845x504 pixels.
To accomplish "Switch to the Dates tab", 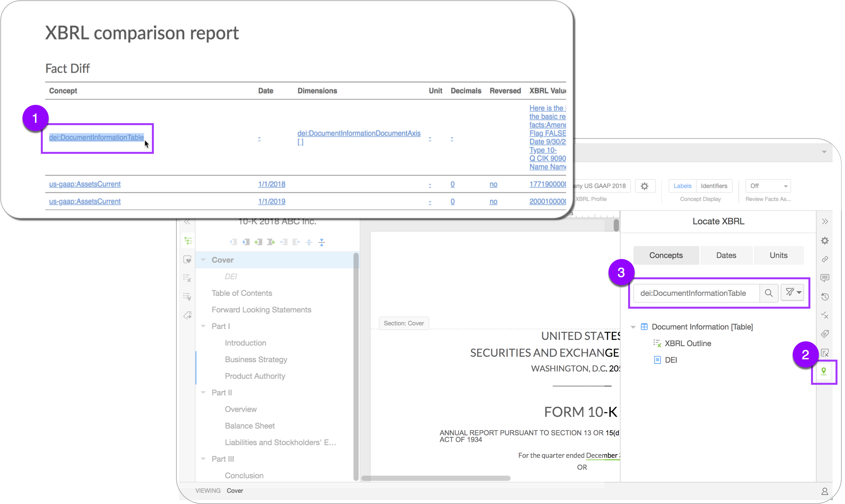I will tap(726, 255).
